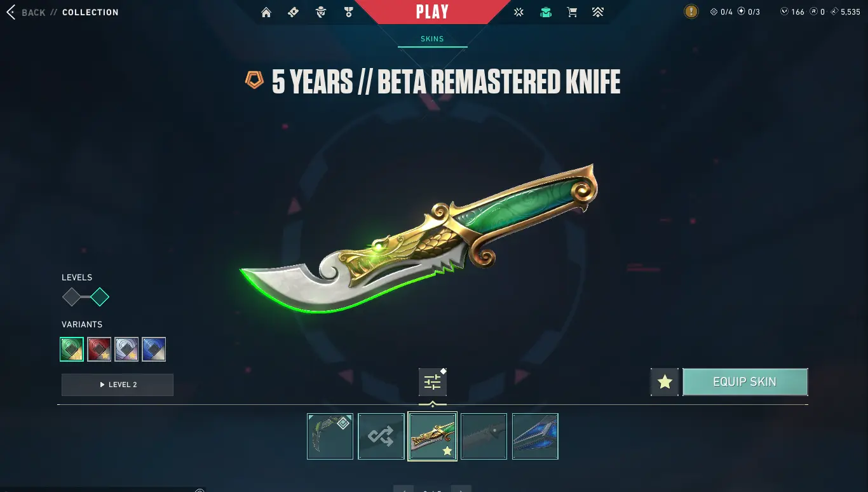Image resolution: width=868 pixels, height=492 pixels.
Task: Open the Skins tab
Action: point(432,39)
